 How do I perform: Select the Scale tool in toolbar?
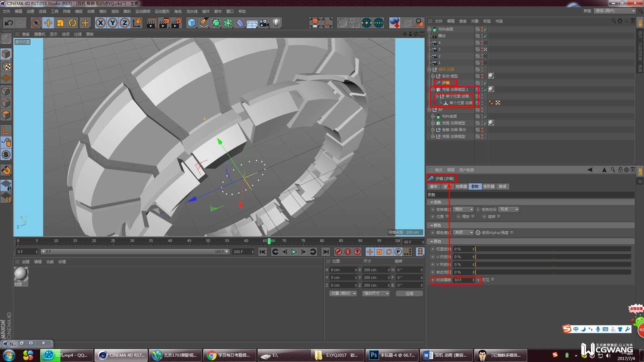tap(60, 23)
